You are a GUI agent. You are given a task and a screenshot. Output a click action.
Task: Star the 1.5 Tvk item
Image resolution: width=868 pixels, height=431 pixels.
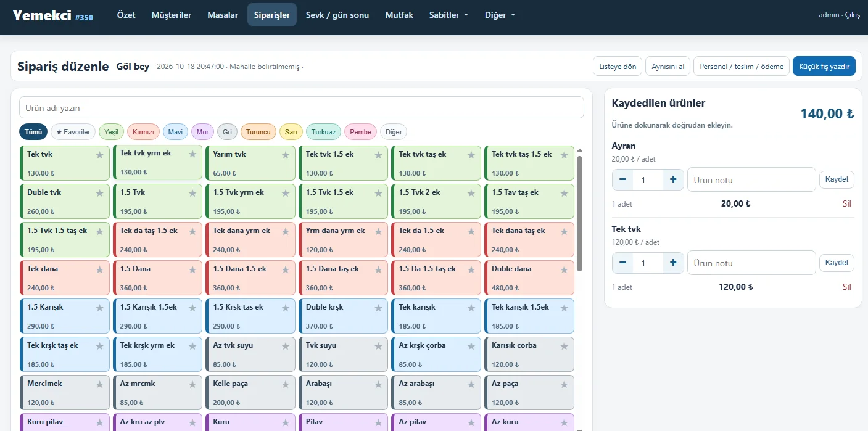[x=193, y=194]
